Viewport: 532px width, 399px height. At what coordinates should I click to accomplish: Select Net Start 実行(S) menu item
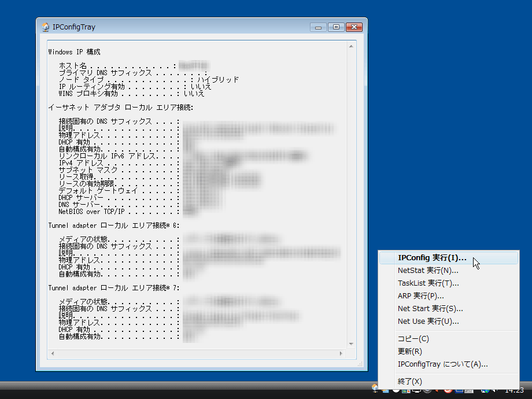430,309
